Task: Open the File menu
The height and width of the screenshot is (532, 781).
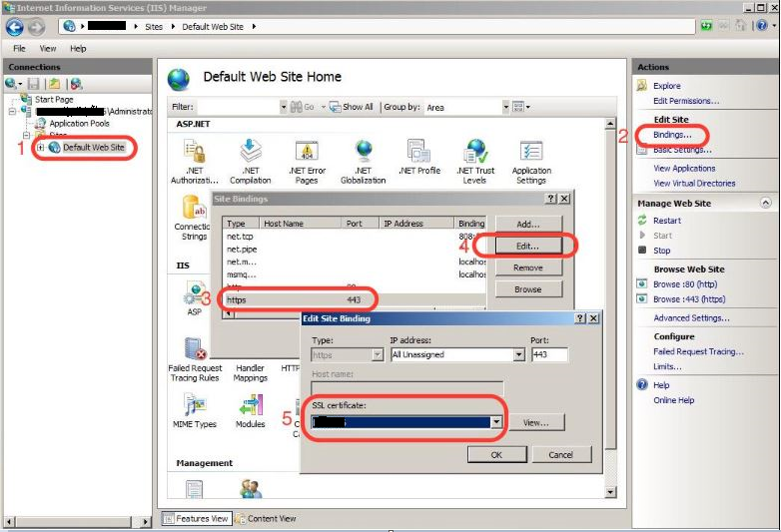Action: tap(20, 48)
